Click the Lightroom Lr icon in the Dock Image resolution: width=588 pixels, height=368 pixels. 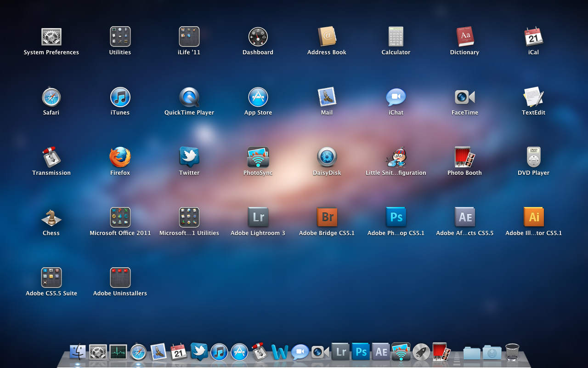[340, 352]
